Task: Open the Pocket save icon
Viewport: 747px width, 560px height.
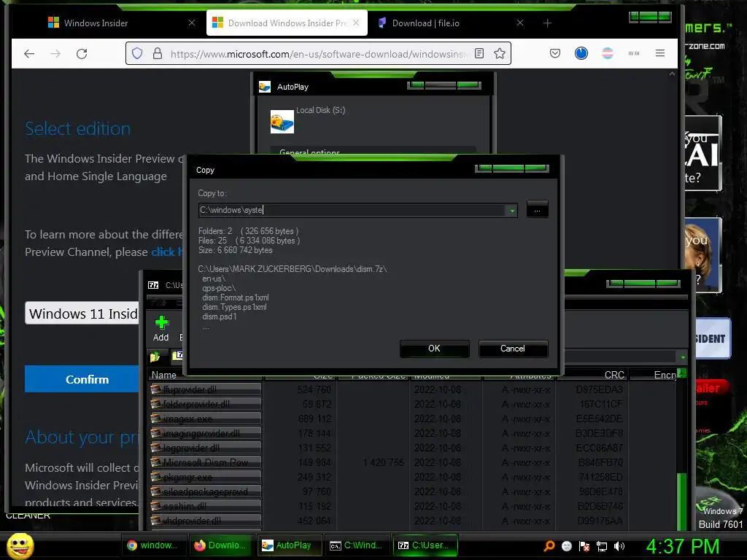Action: pos(555,53)
